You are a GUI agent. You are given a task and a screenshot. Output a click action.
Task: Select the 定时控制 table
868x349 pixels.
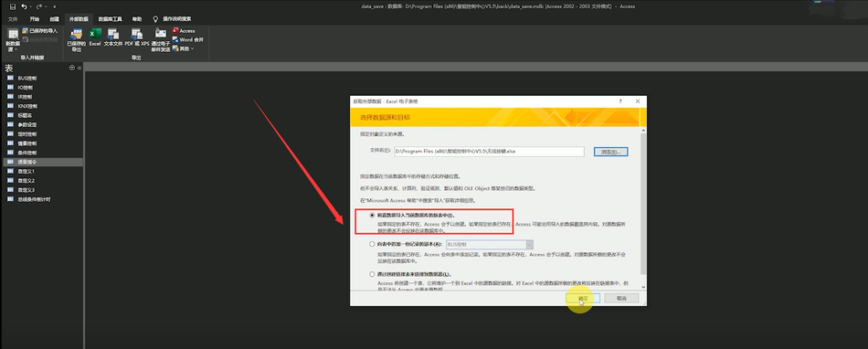(x=42, y=134)
